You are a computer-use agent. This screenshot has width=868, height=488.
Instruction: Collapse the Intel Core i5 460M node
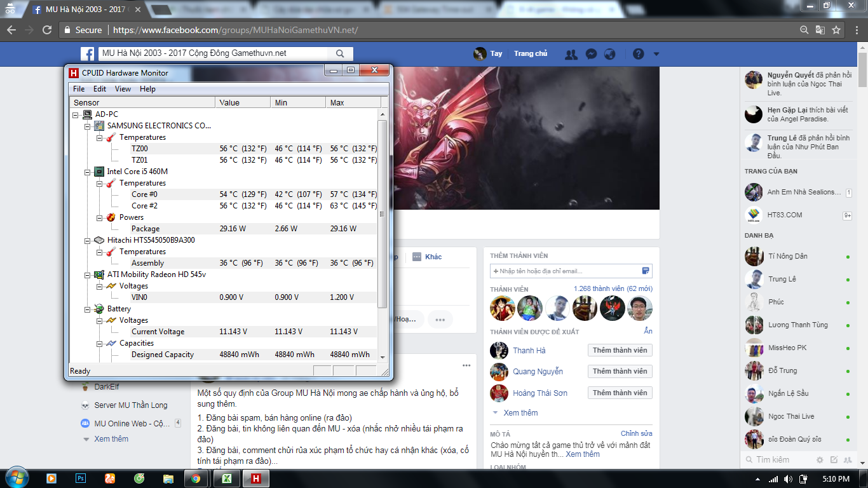tap(88, 172)
